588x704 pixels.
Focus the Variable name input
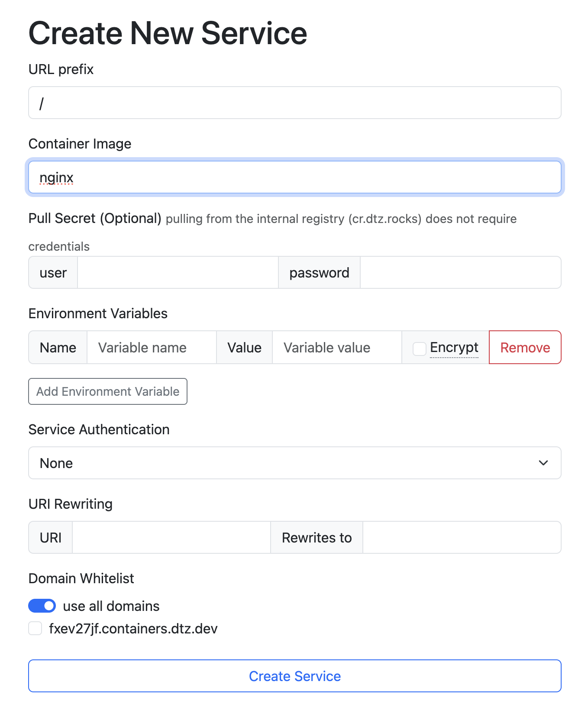152,348
